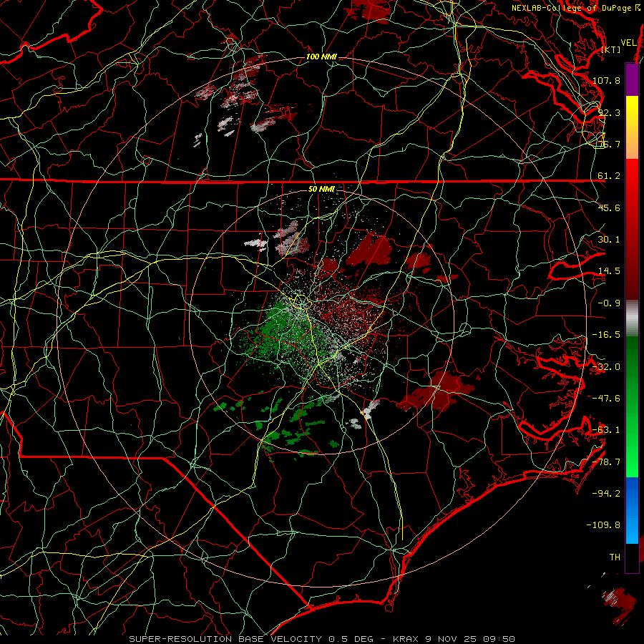Click the 107.8 velocity scale value
Image resolution: width=644 pixels, height=644 pixels.
click(606, 80)
